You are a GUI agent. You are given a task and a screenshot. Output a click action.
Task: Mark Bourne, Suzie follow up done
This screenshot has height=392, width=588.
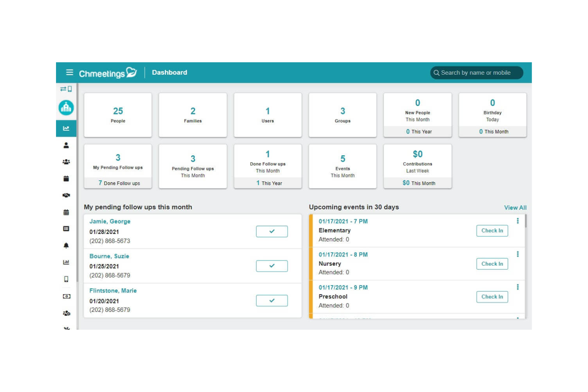click(272, 266)
